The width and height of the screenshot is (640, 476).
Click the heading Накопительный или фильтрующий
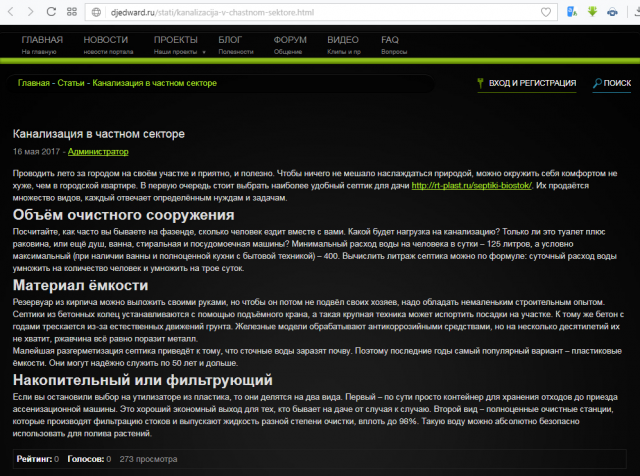pos(142,380)
